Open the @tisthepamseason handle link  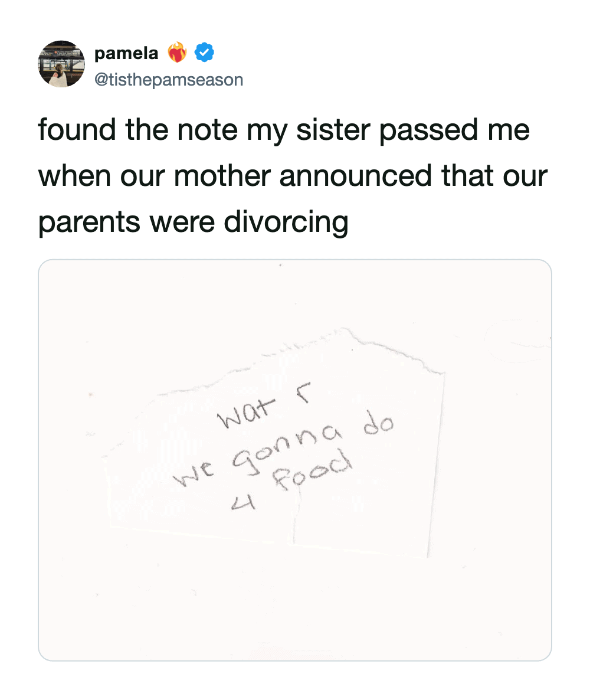[169, 79]
